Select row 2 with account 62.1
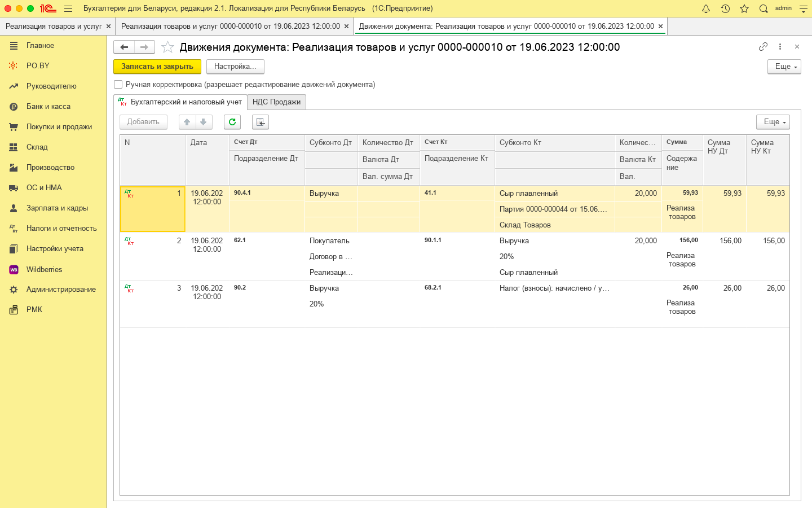The width and height of the screenshot is (812, 508). (x=240, y=240)
